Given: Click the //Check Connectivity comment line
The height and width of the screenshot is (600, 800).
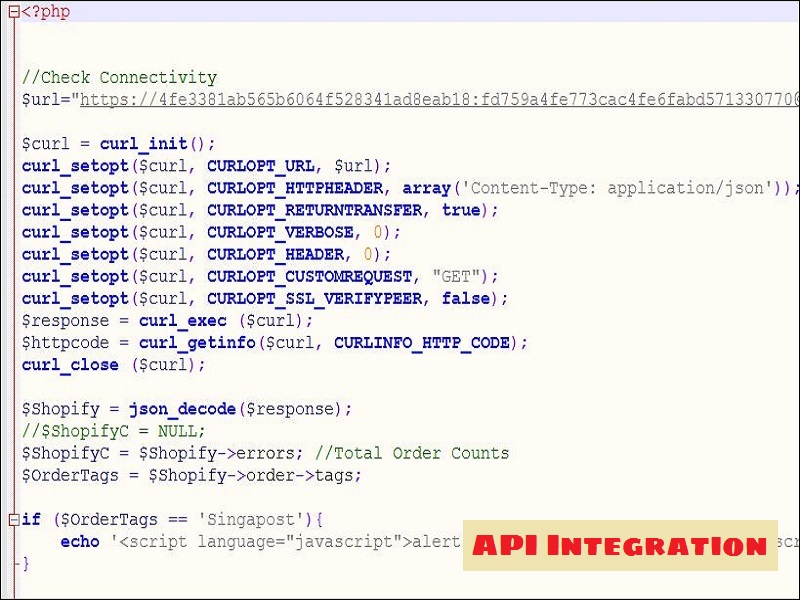Looking at the screenshot, I should point(119,78).
